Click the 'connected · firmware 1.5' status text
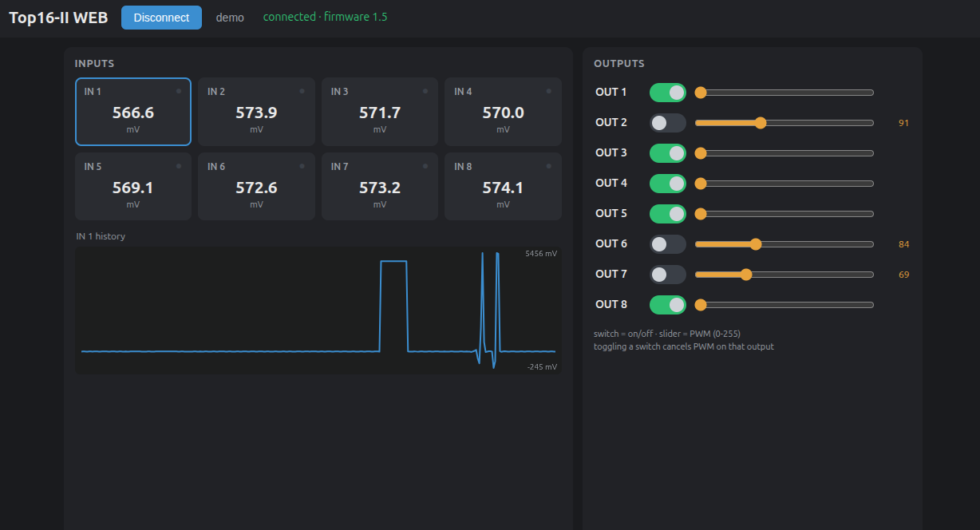The width and height of the screenshot is (980, 530). point(325,17)
